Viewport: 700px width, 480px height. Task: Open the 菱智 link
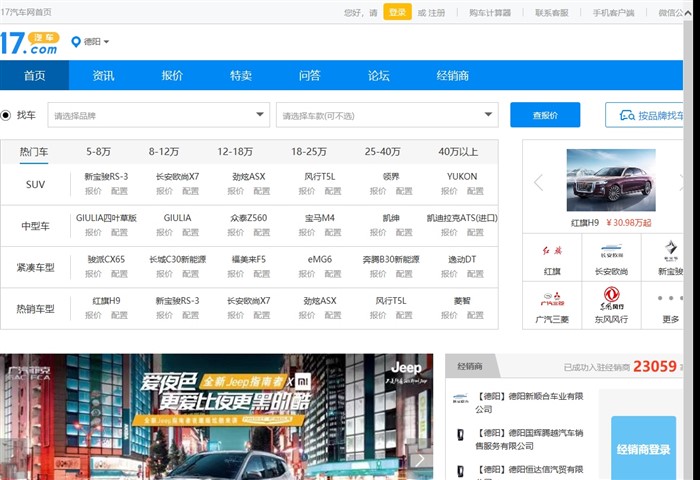pyautogui.click(x=462, y=301)
